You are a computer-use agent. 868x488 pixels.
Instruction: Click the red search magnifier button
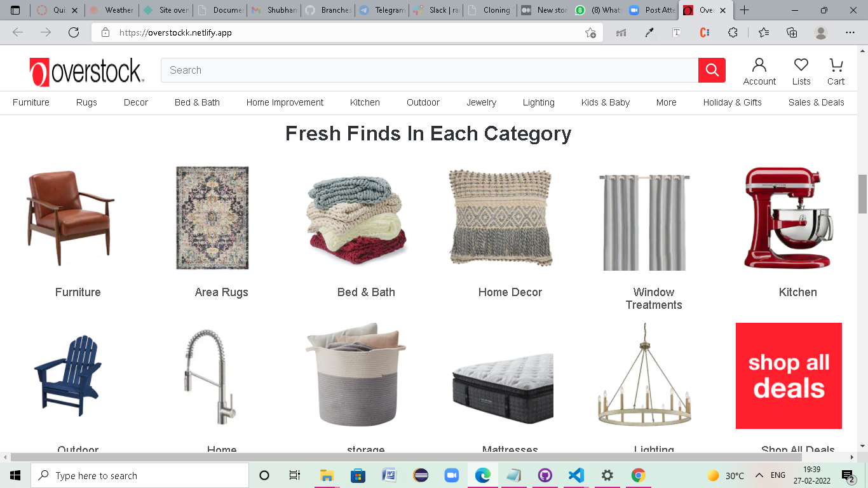click(x=712, y=70)
